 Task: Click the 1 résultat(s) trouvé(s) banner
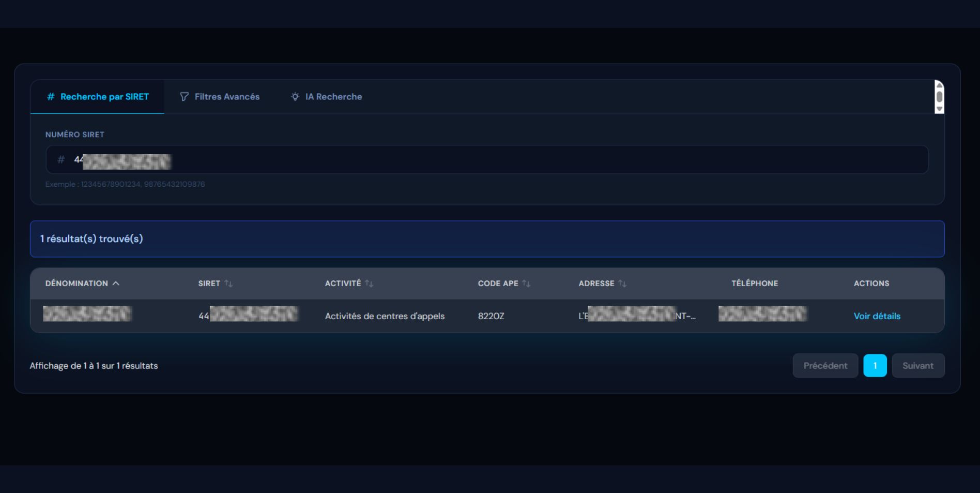pos(487,239)
